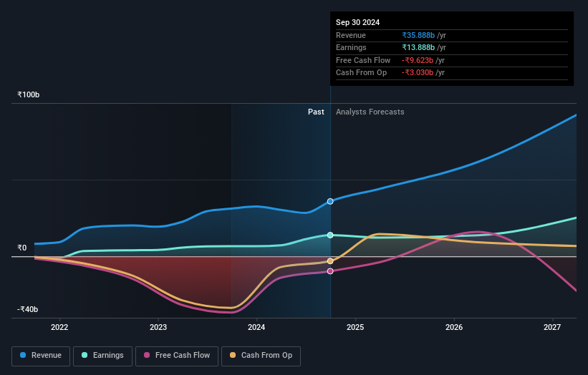Click the blue Revenue data point marker
This screenshot has height=375, width=588.
pyautogui.click(x=330, y=201)
